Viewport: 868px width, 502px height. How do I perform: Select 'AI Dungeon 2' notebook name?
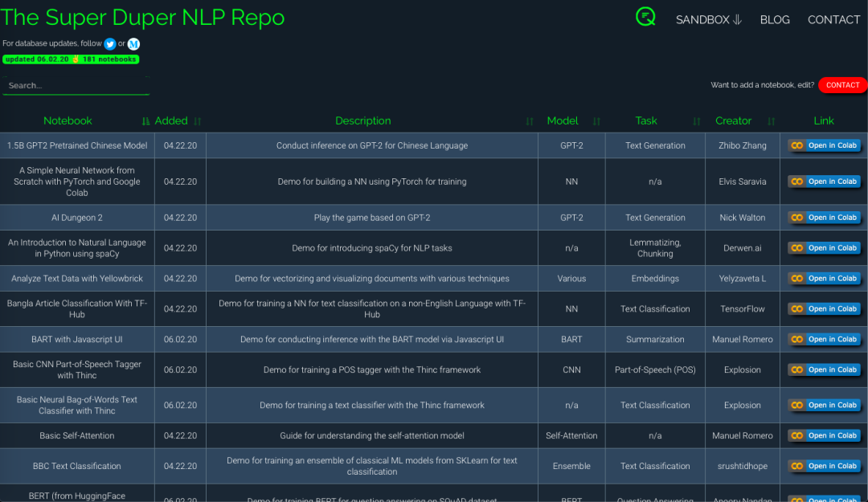pos(77,218)
